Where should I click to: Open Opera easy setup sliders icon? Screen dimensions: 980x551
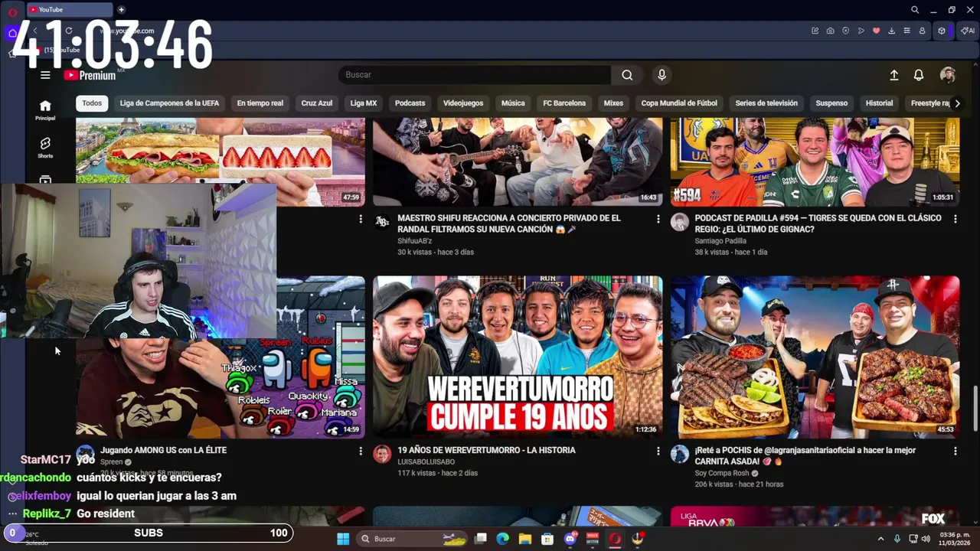906,31
